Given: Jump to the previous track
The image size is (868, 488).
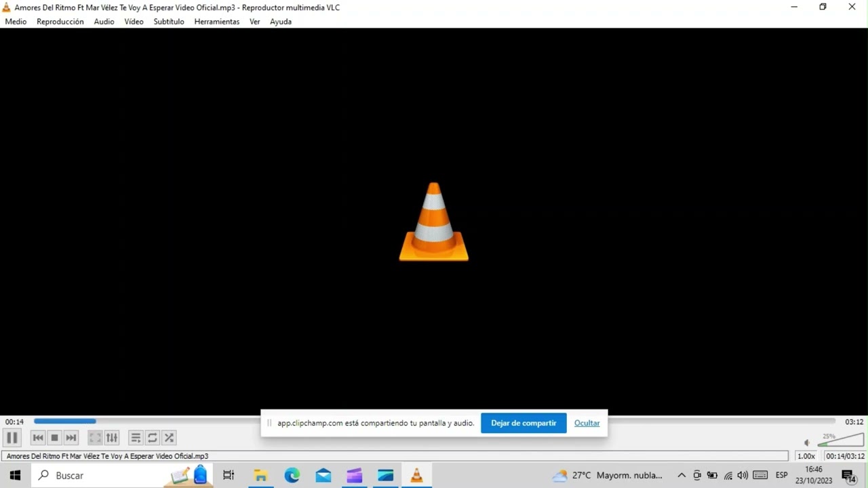Looking at the screenshot, I should pos(38,438).
